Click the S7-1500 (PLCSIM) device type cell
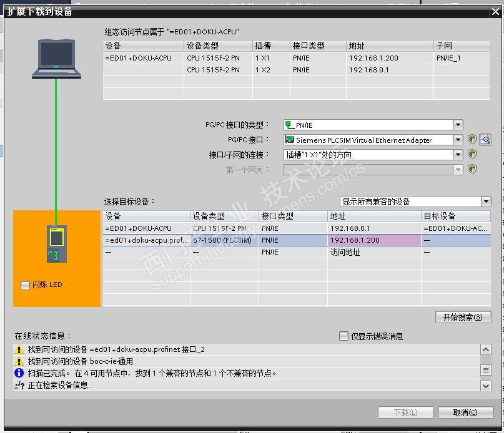The width and height of the screenshot is (504, 433). 224,240
